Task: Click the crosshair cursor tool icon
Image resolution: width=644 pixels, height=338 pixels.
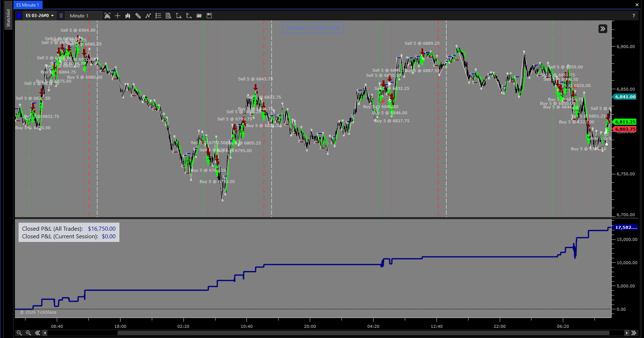Action: click(x=118, y=16)
